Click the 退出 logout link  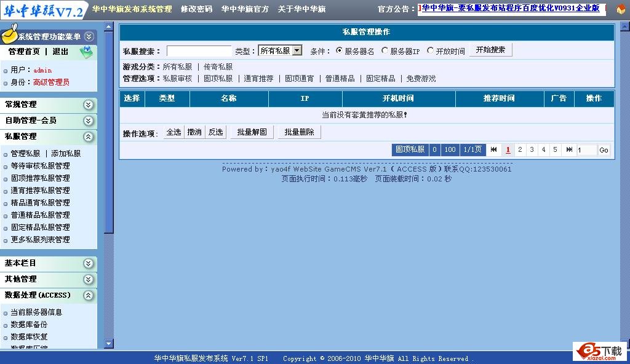click(x=60, y=52)
